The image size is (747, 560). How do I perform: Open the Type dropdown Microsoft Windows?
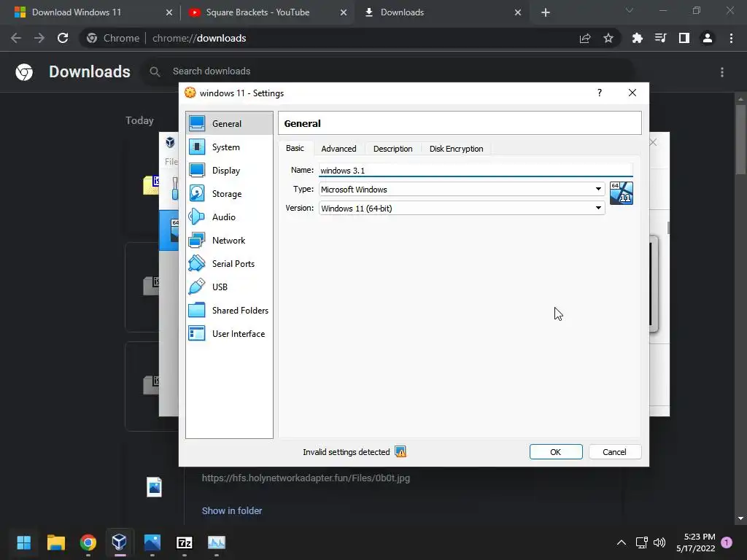tap(462, 189)
